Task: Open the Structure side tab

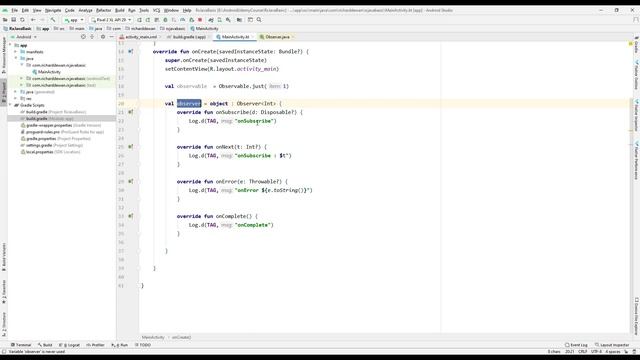Action: pos(4,324)
